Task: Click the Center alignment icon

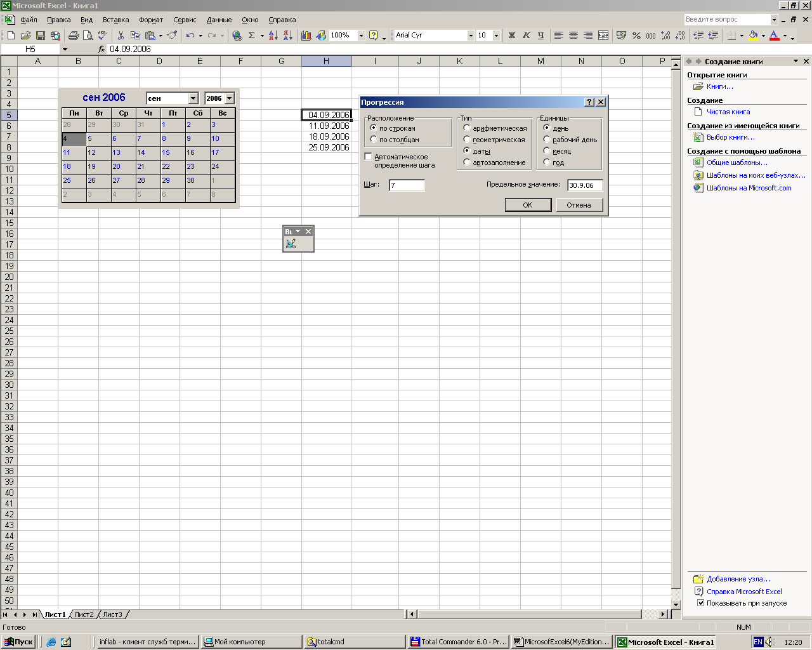Action: tap(573, 36)
